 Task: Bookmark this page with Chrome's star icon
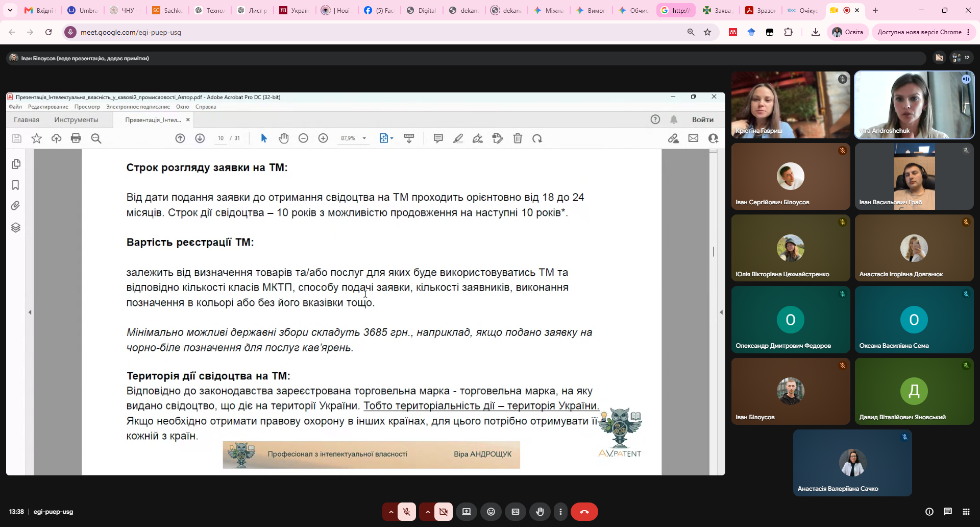pos(707,32)
